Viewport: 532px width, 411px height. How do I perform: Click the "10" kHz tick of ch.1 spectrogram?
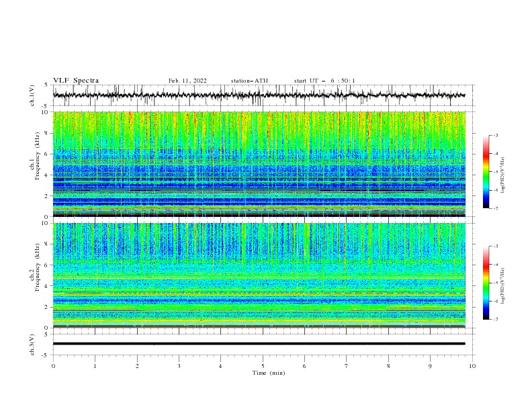click(x=46, y=112)
